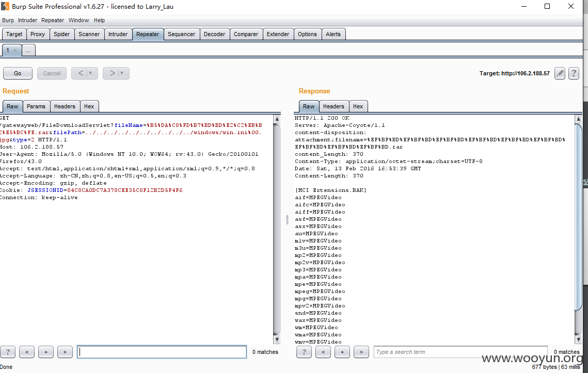This screenshot has height=373, width=588.
Task: Jump to previous response search match
Action: (323, 352)
